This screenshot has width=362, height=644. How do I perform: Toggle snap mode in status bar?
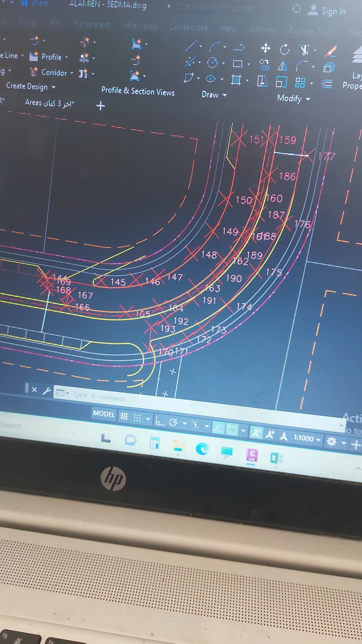click(x=137, y=417)
